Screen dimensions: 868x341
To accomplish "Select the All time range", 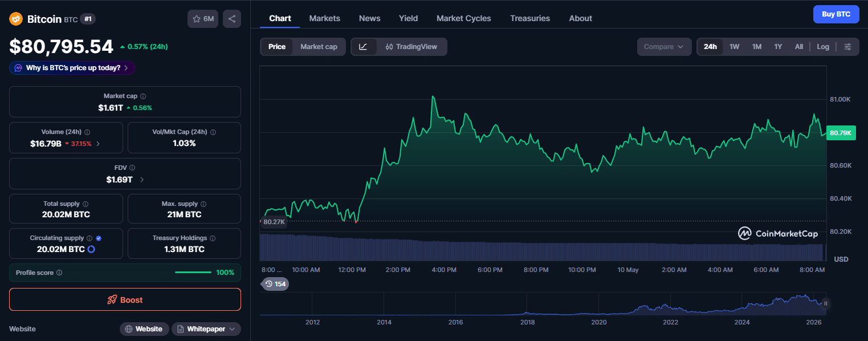I will point(799,47).
